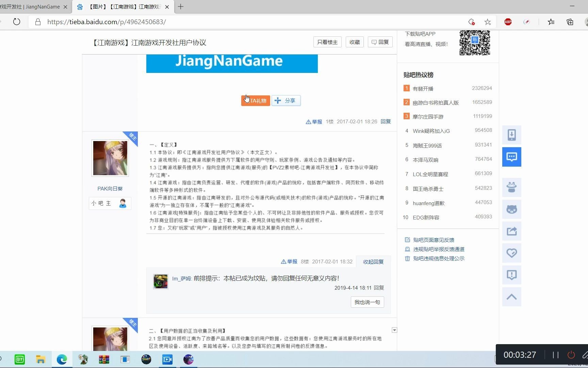Viewport: 588px width, 368px height.
Task: Click the favorite star icon in address bar
Action: click(x=488, y=22)
